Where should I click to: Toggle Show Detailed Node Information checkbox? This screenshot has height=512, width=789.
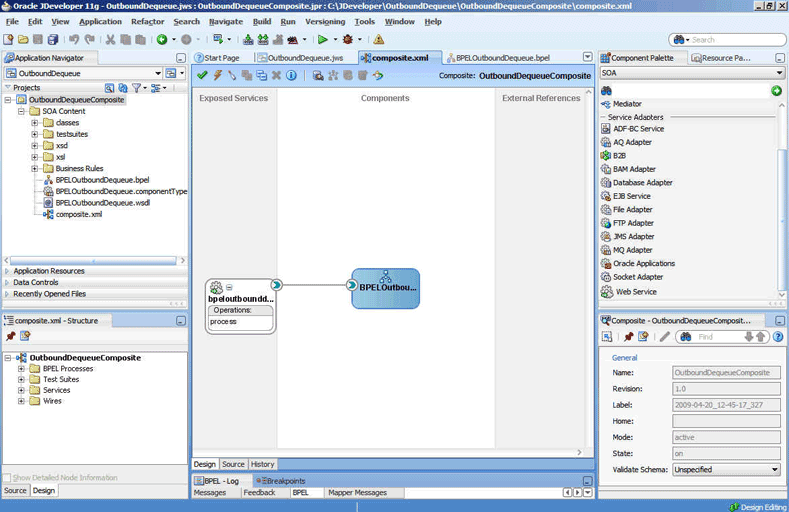point(7,477)
